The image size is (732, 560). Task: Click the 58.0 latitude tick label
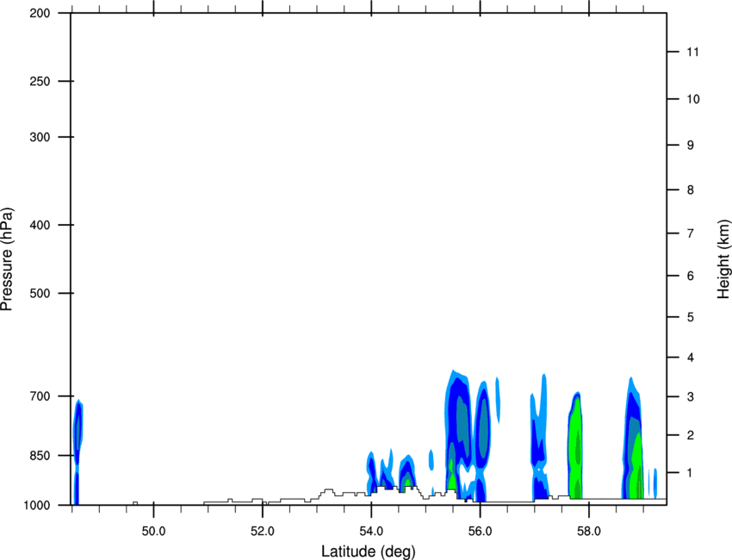click(589, 532)
